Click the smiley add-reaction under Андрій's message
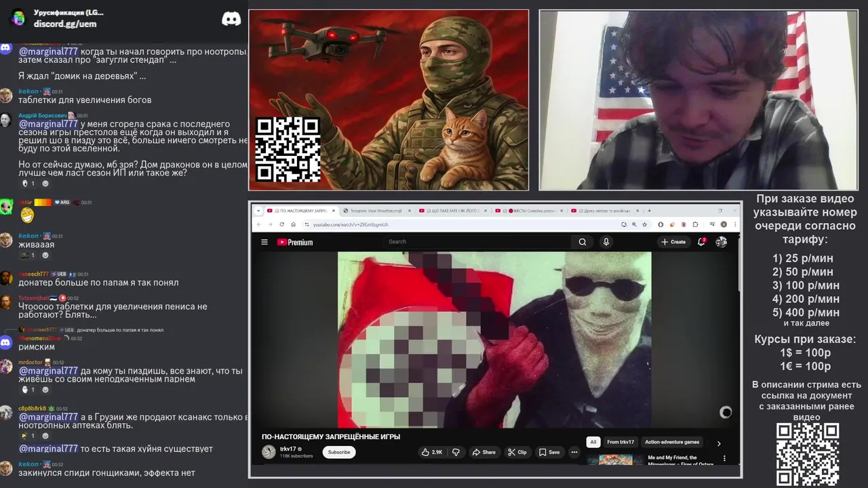The height and width of the screenshot is (488, 868). click(45, 184)
